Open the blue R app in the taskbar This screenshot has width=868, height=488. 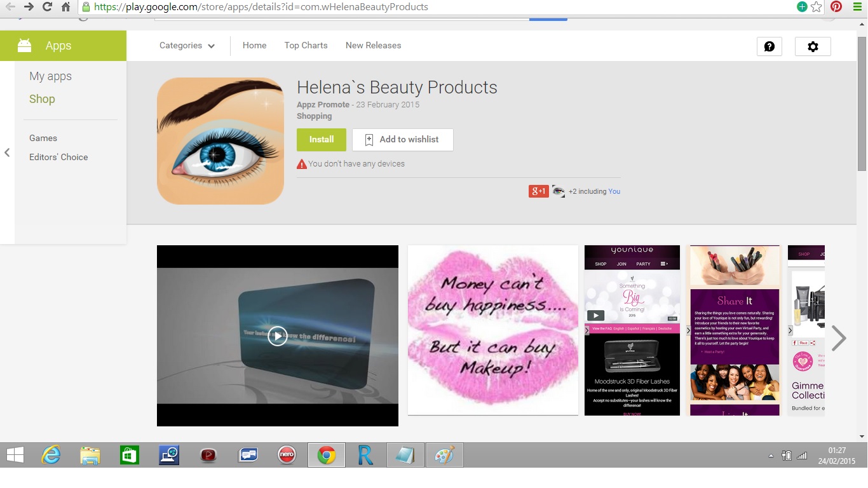point(365,456)
